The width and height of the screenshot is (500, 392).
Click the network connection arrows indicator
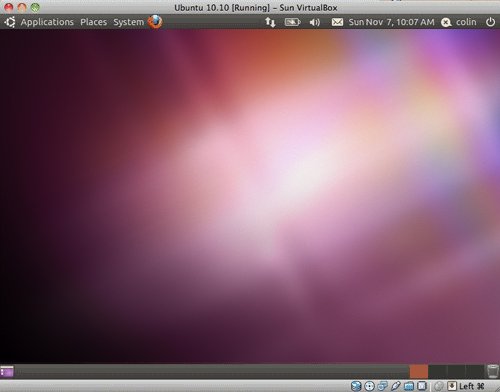coord(270,22)
